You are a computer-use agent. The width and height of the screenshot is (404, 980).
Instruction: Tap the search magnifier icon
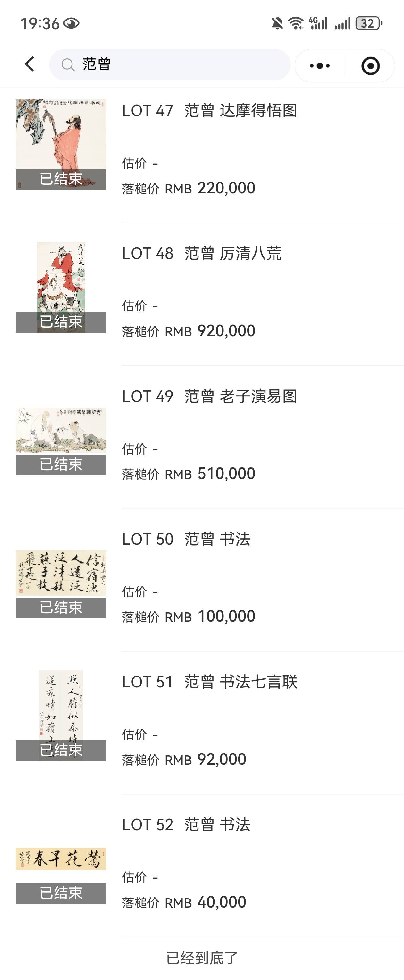[68, 65]
